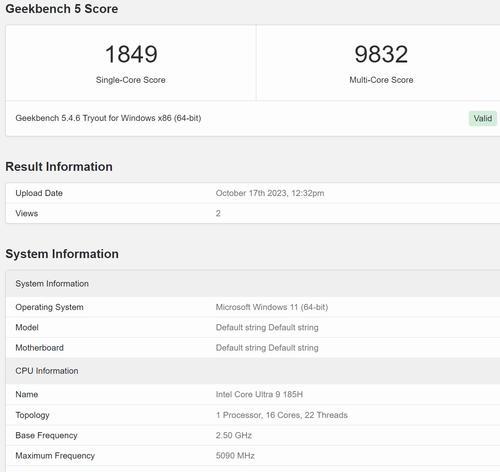Viewport: 500px width, 472px height.
Task: Click the Geekbench 5.4.6 Tryout version text
Action: pos(108,118)
